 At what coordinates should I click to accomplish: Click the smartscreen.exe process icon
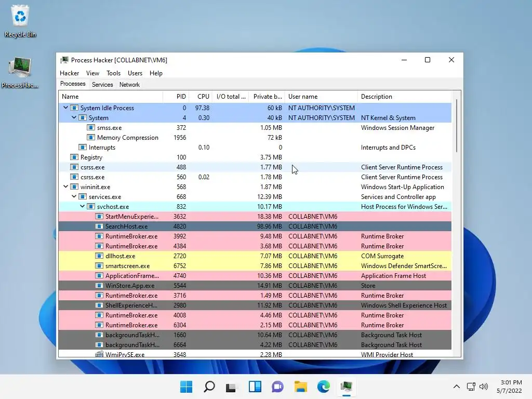click(x=99, y=265)
